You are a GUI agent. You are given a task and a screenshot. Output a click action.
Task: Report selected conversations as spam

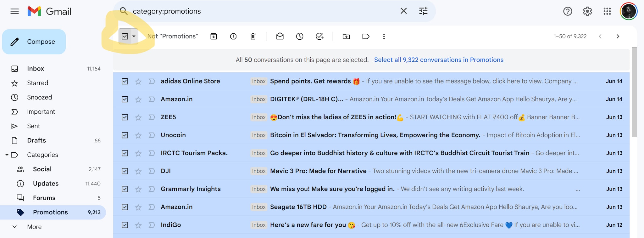pyautogui.click(x=233, y=37)
